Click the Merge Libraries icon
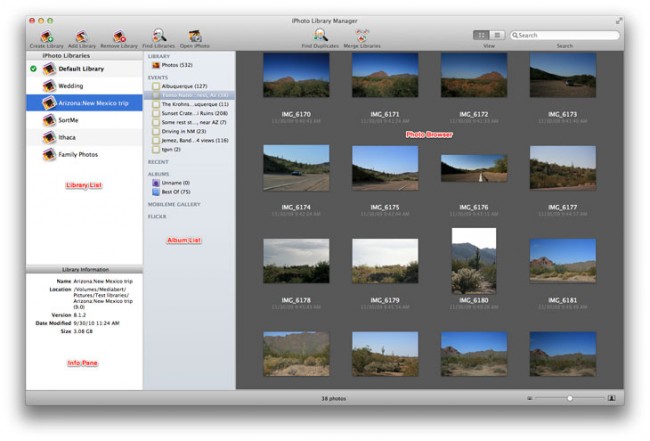 click(362, 36)
